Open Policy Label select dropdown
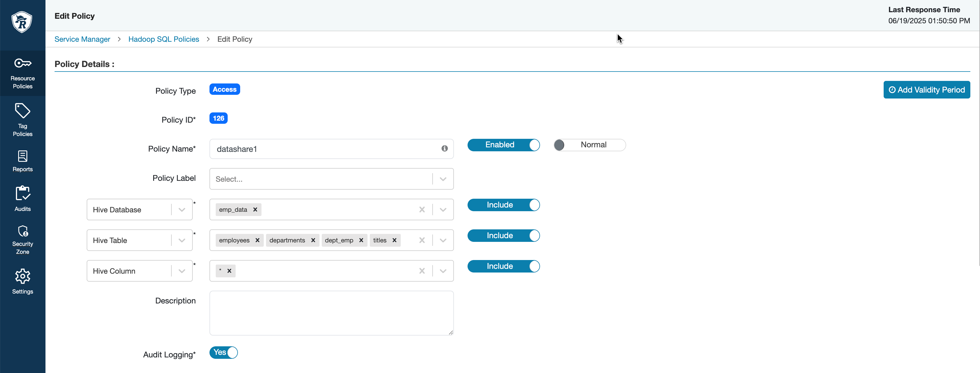Viewport: 980px width, 373px height. pyautogui.click(x=331, y=179)
